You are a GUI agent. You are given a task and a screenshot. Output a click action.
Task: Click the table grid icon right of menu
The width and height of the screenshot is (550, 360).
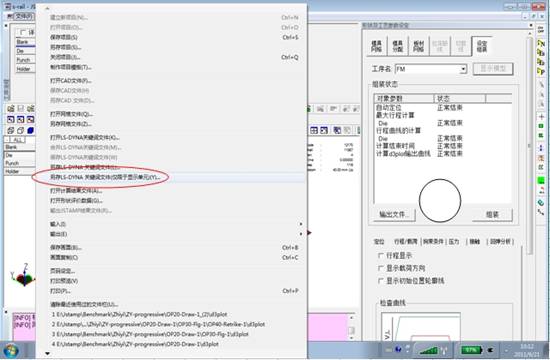tap(314, 131)
